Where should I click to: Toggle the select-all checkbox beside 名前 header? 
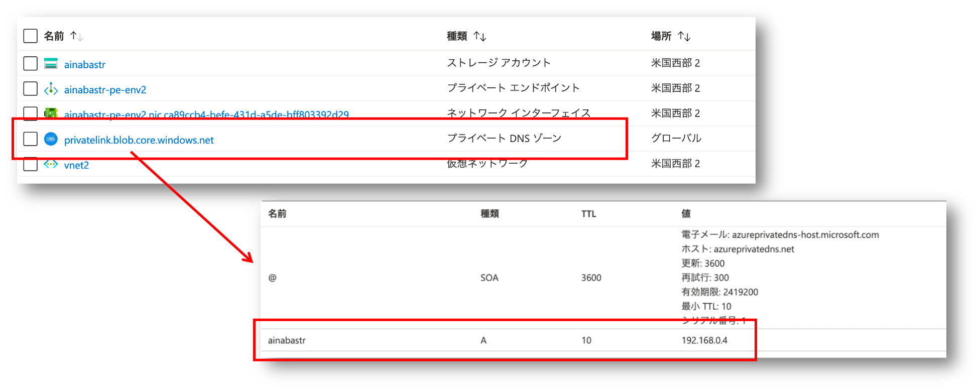pos(31,36)
